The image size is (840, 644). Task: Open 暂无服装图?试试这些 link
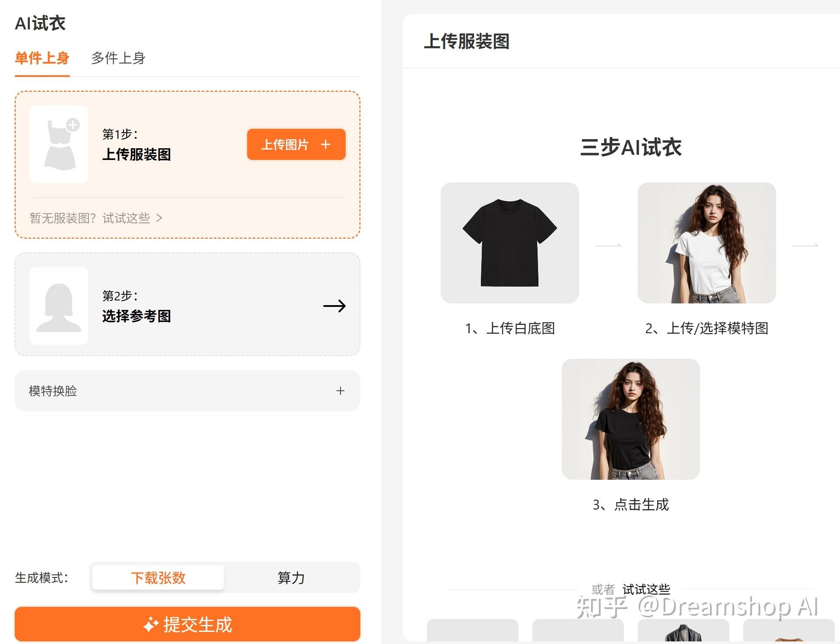pyautogui.click(x=90, y=218)
